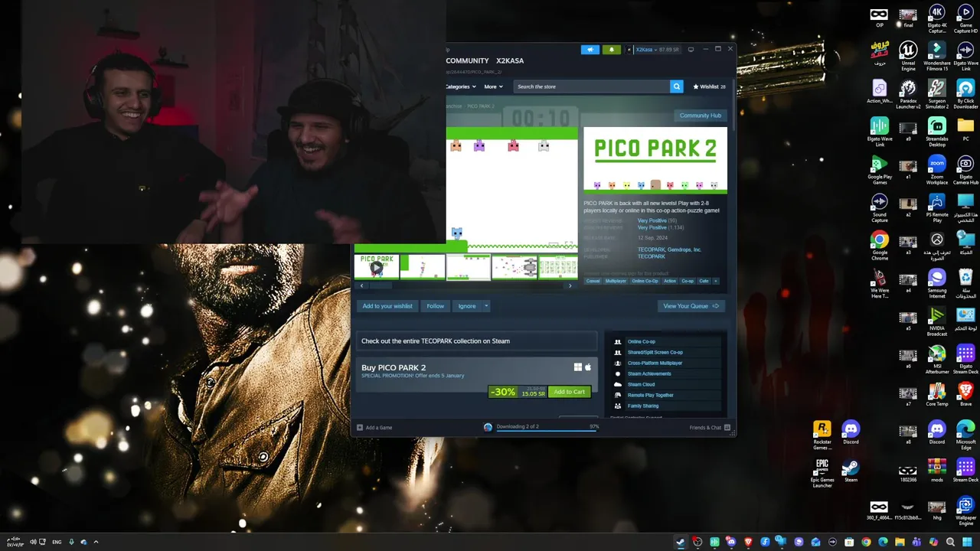Viewport: 980px width, 551px height.
Task: Click the Search the store field
Action: click(x=592, y=86)
